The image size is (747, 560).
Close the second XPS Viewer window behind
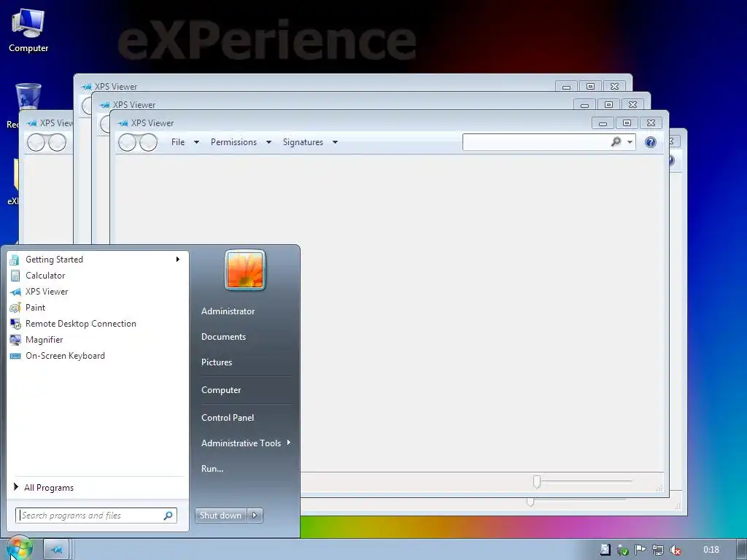tap(632, 105)
